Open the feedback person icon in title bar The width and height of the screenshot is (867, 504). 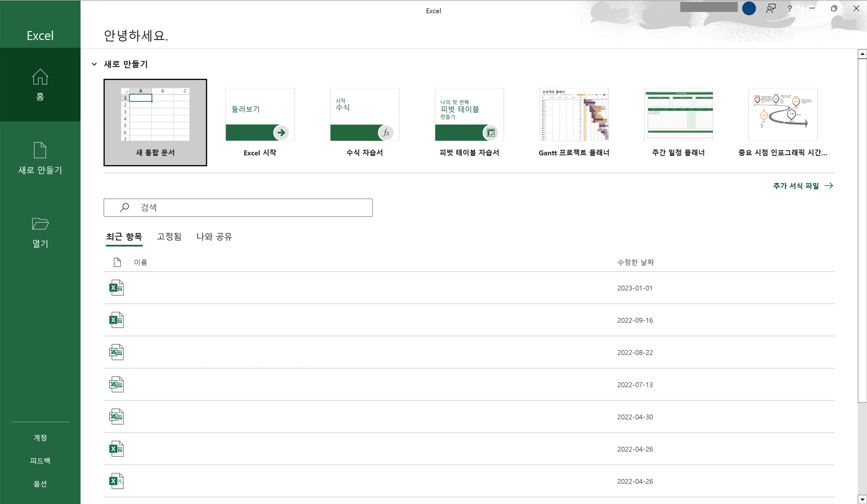pos(771,9)
